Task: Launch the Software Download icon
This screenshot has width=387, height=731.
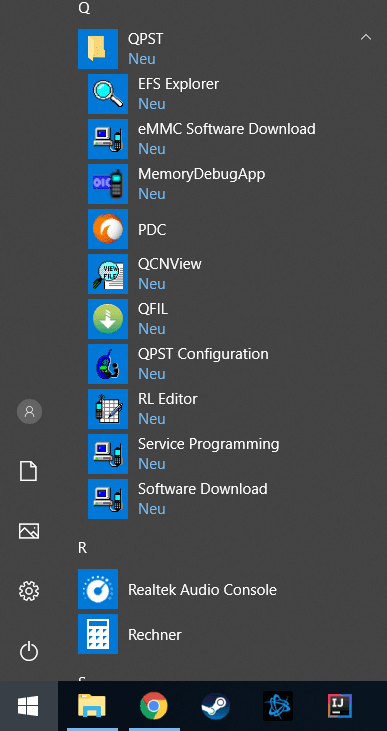Action: [108, 499]
